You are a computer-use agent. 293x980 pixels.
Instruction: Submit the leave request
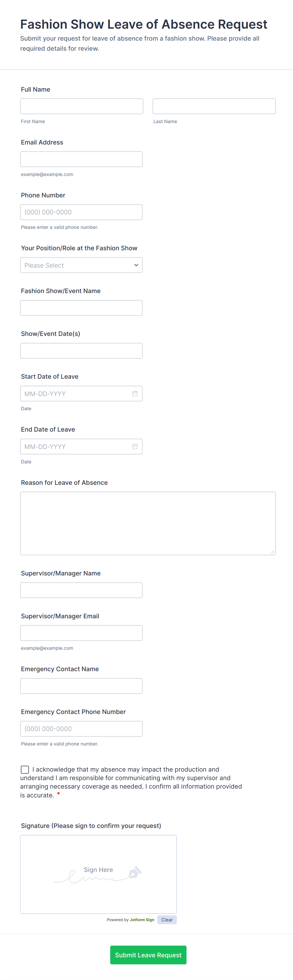pos(148,955)
